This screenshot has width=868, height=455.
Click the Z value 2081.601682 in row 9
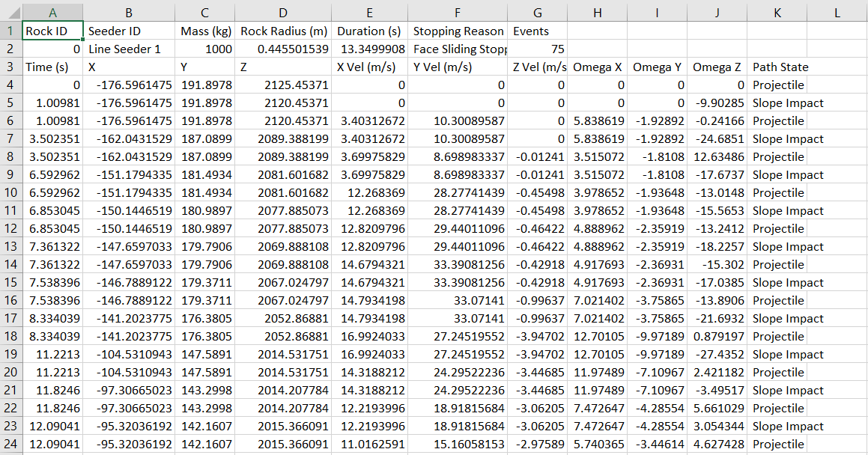coord(283,174)
